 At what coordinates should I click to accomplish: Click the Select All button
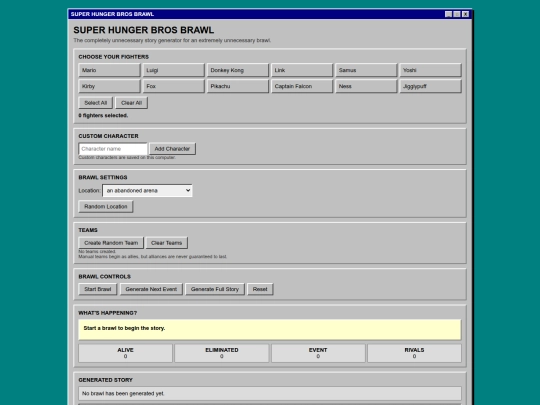tap(95, 103)
